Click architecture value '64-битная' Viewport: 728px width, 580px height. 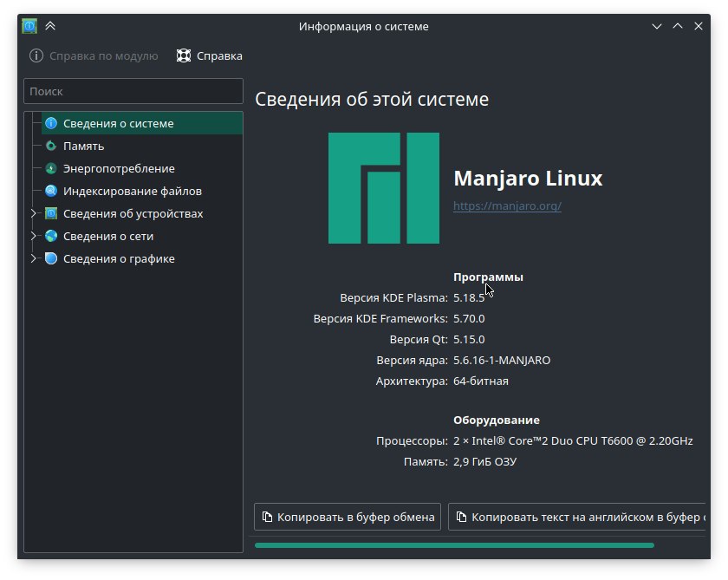coord(480,381)
